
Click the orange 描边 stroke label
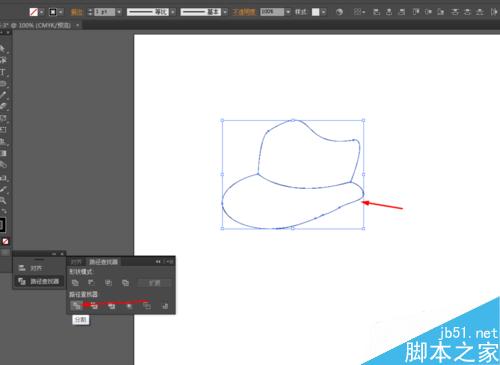[x=77, y=12]
